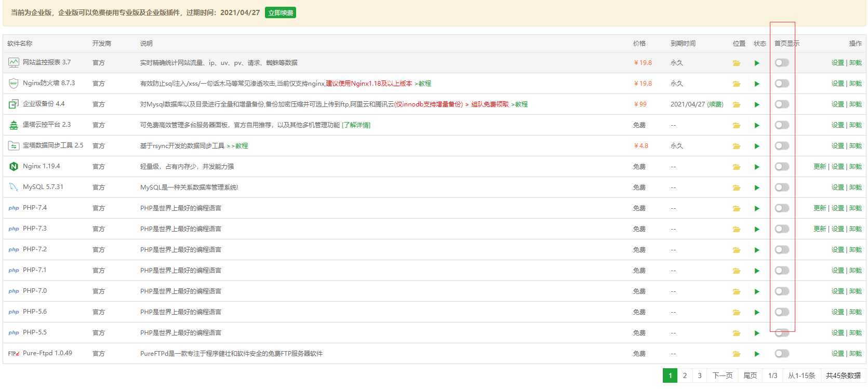Click running status arrow for PHP-7.0
Image resolution: width=868 pixels, height=389 pixels.
pos(757,291)
